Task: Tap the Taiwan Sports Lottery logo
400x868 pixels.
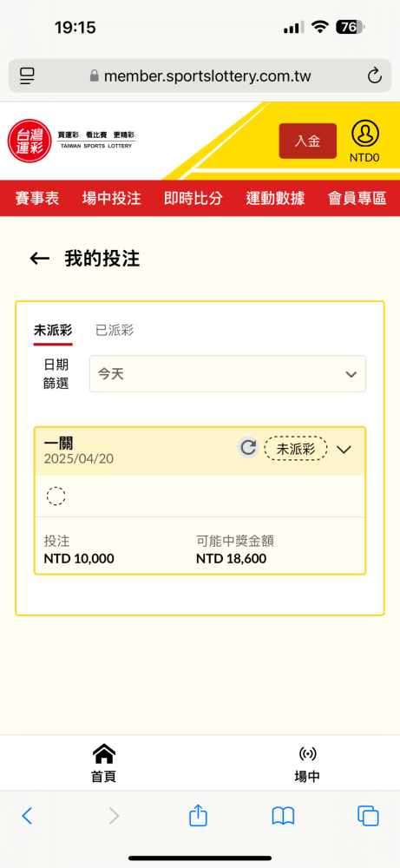Action: (71, 141)
